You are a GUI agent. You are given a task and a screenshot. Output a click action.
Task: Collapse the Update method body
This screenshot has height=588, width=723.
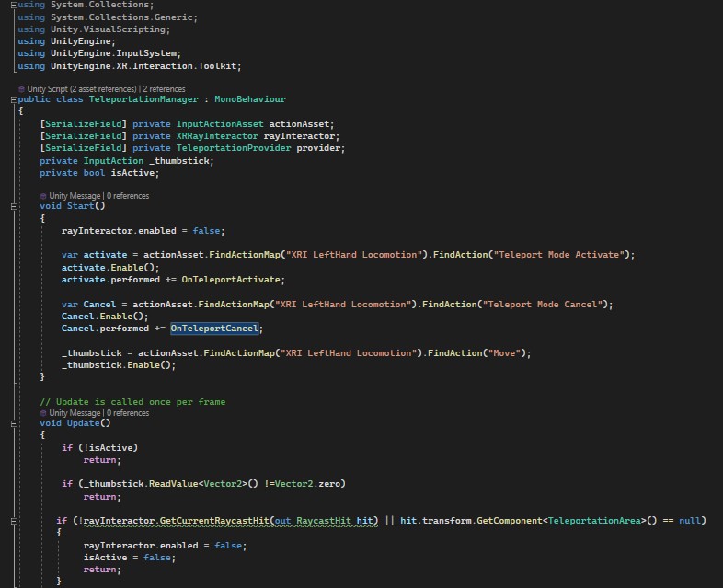(x=13, y=423)
